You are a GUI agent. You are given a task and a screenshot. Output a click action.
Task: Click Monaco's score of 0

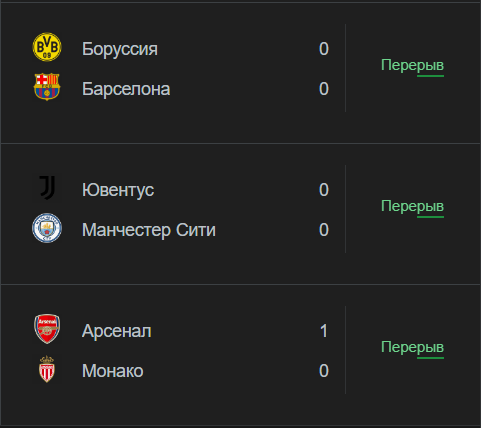coord(324,371)
